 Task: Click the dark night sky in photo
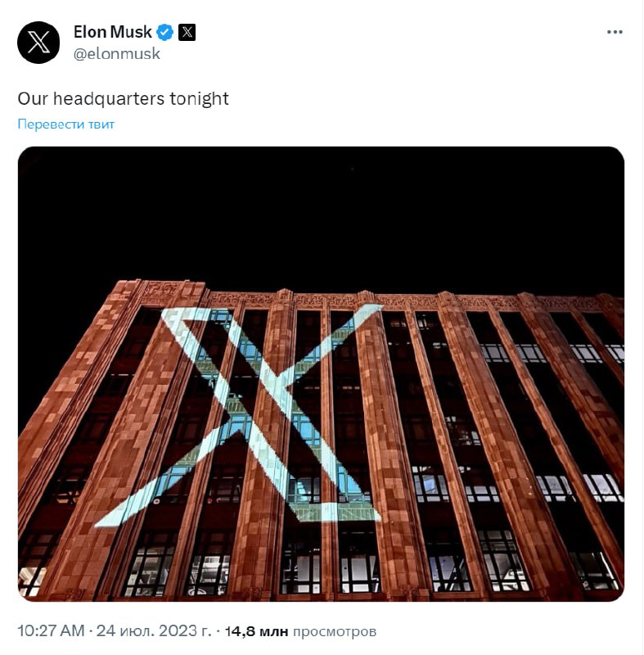(x=321, y=213)
